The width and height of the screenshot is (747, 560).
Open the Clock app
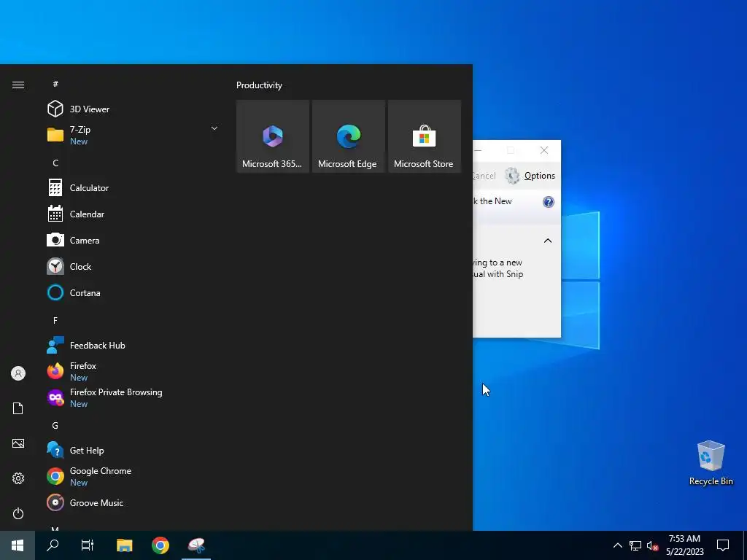[x=133, y=266]
